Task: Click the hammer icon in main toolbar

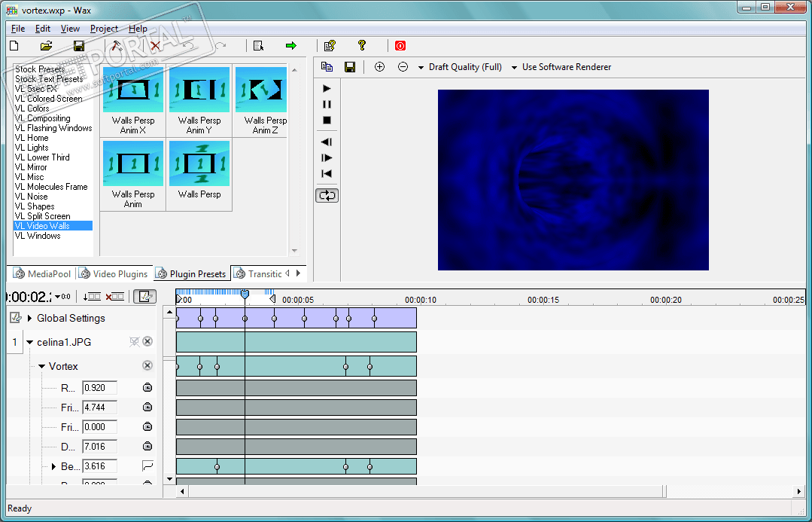Action: click(x=116, y=46)
